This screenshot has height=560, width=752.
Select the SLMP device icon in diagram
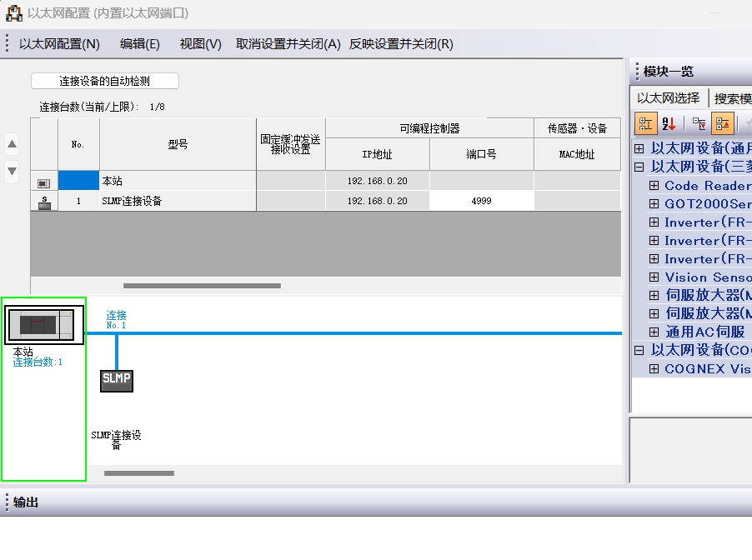(x=116, y=380)
